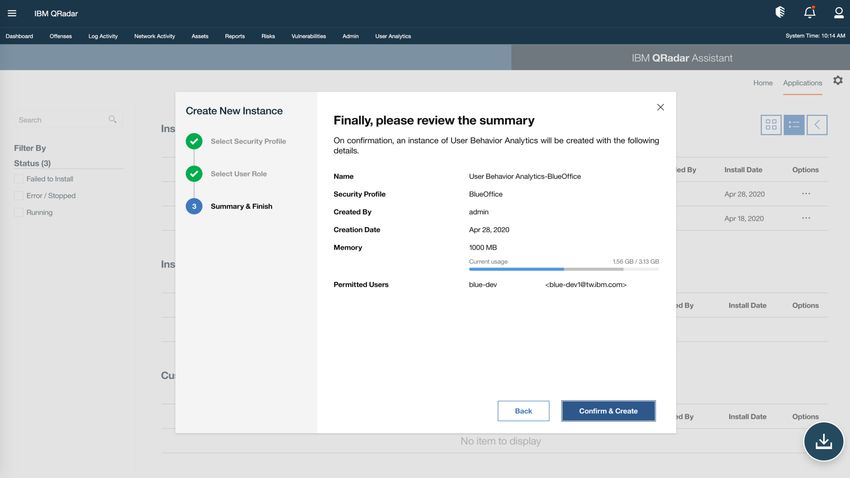Click the Select User Role step checkmark
This screenshot has height=478, width=850.
point(194,173)
